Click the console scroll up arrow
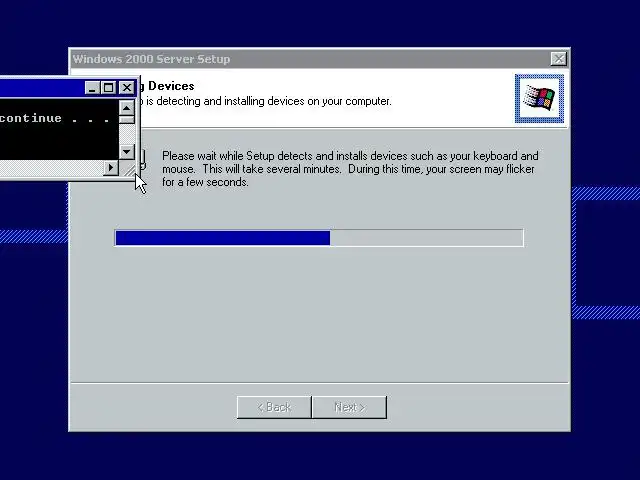The height and width of the screenshot is (480, 640). click(127, 108)
